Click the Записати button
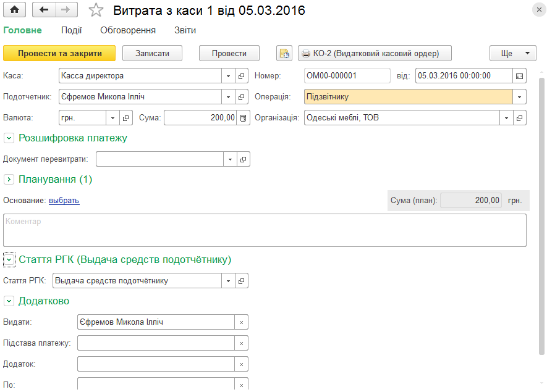The width and height of the screenshot is (547, 392). point(153,53)
